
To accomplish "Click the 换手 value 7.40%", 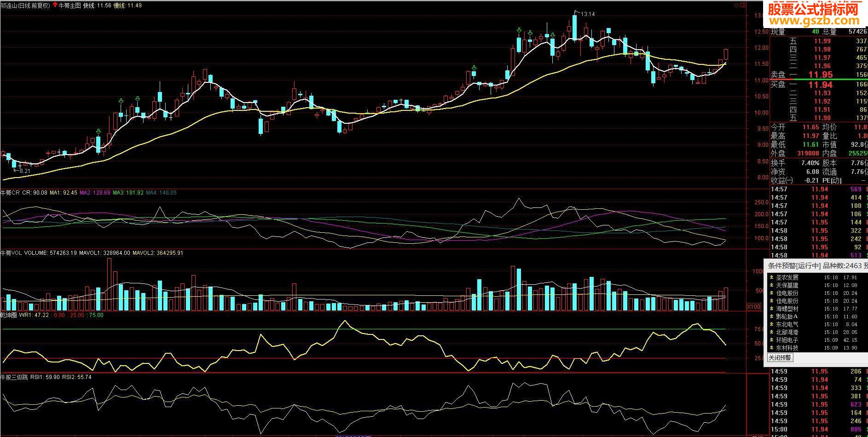I will pyautogui.click(x=810, y=163).
